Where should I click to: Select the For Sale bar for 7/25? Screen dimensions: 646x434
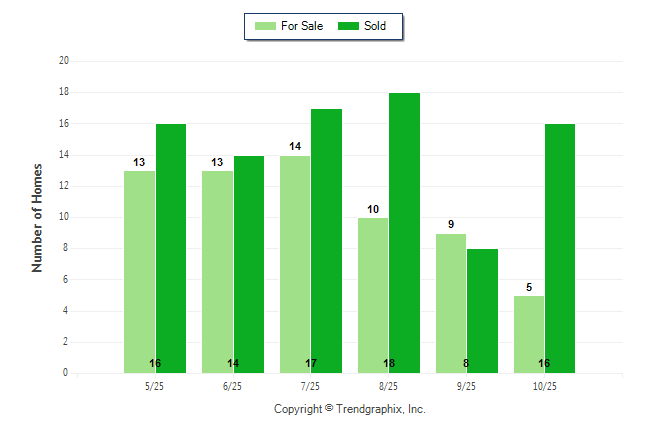point(295,264)
